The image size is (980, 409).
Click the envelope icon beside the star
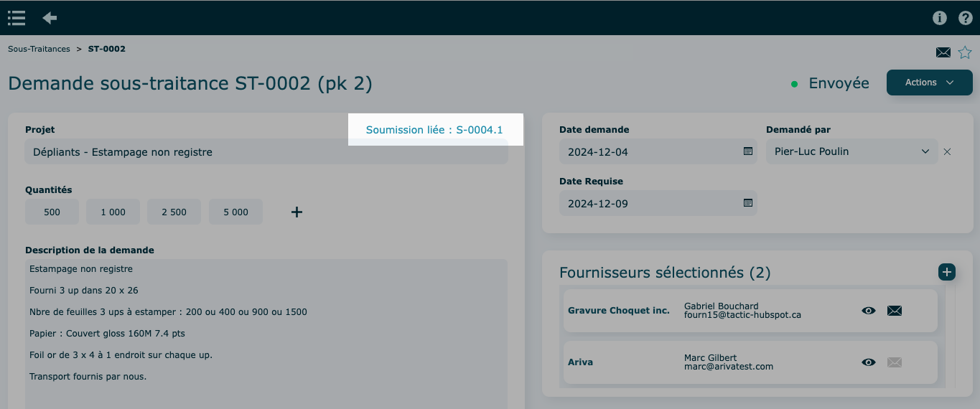click(x=943, y=52)
